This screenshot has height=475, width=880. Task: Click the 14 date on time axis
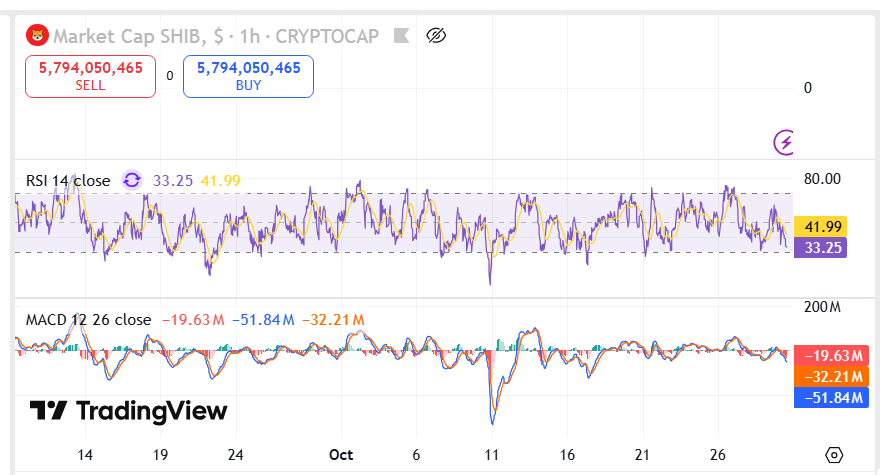tap(85, 455)
